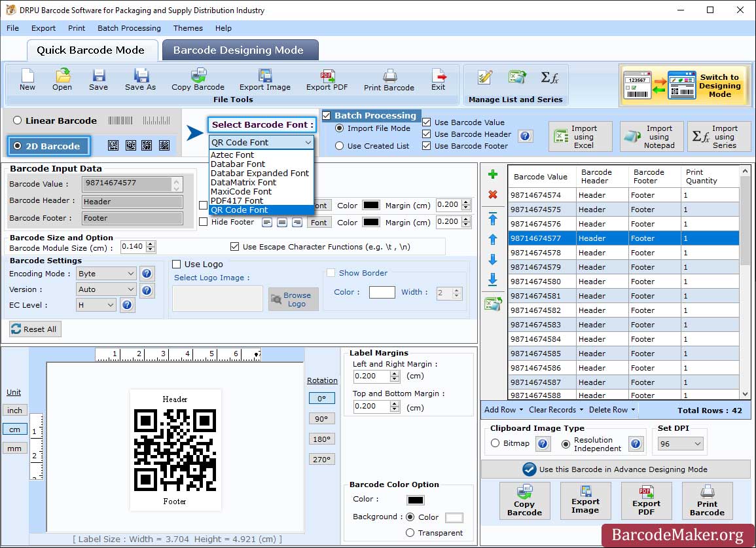The width and height of the screenshot is (756, 548).
Task: Click the Save As toolbar icon
Action: click(x=140, y=80)
